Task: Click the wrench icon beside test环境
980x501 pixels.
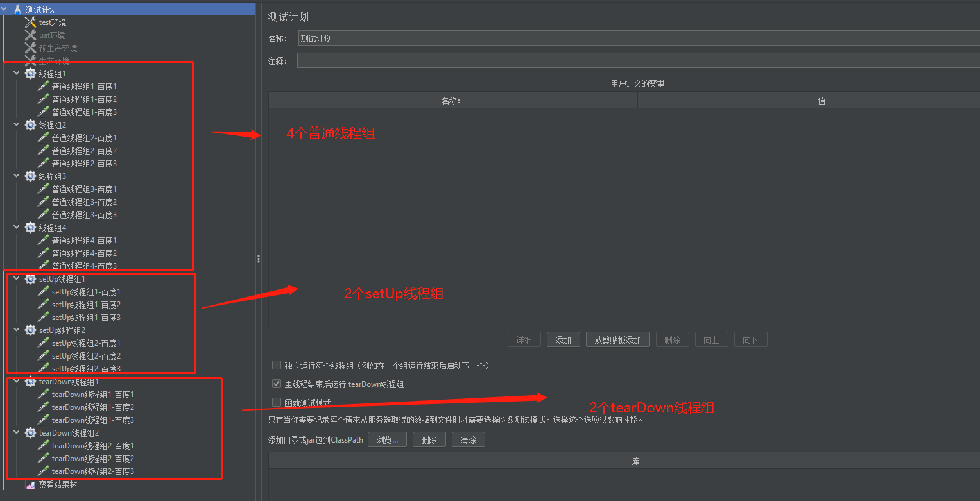Action: point(30,22)
